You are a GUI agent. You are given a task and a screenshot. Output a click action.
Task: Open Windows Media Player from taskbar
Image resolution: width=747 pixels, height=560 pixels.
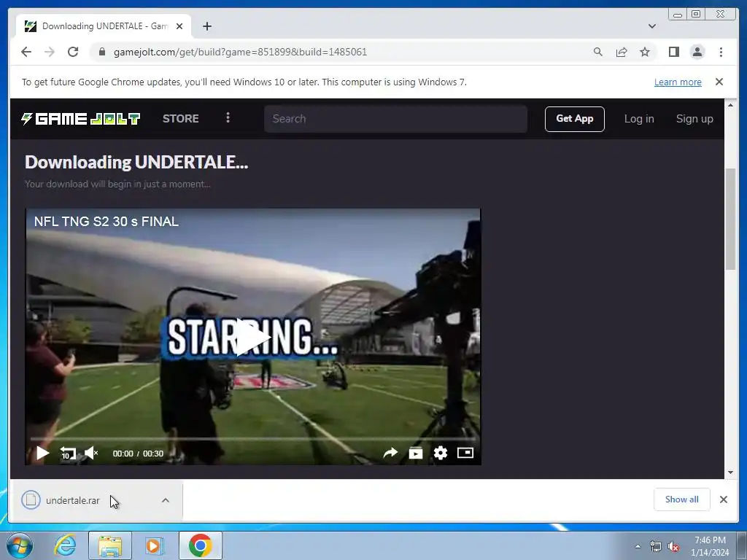154,545
